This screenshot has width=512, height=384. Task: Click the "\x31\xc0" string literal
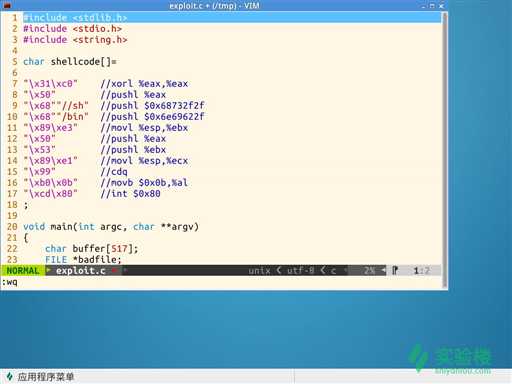[50, 84]
